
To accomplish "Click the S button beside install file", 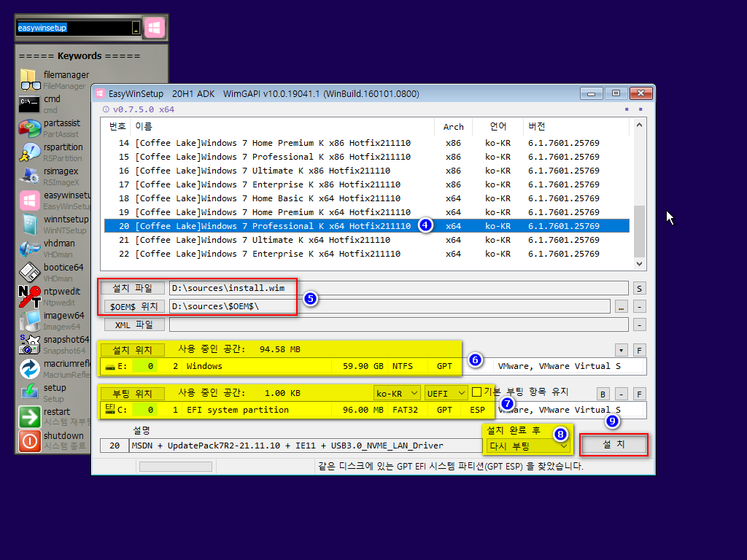I will point(639,288).
